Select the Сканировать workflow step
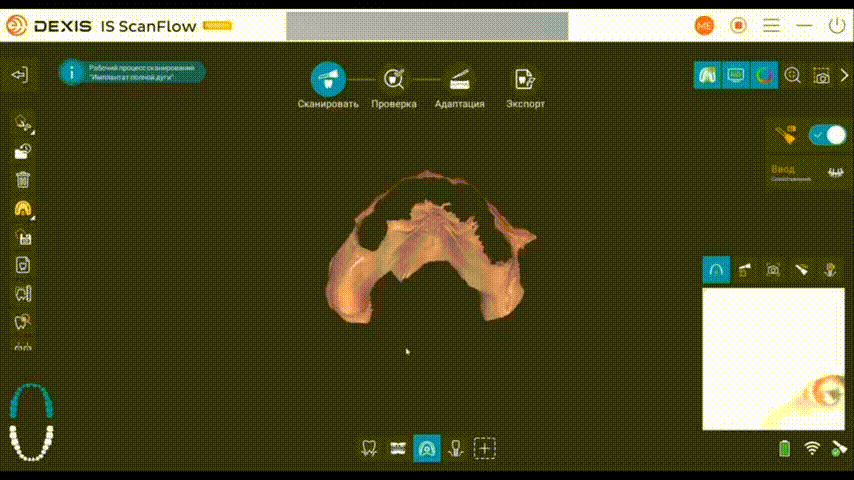 click(x=328, y=85)
